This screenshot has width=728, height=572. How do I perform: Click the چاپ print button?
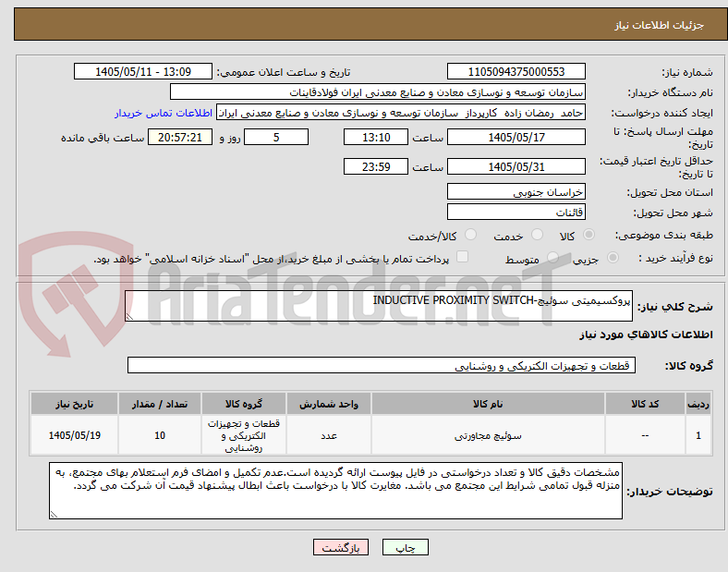[406, 547]
